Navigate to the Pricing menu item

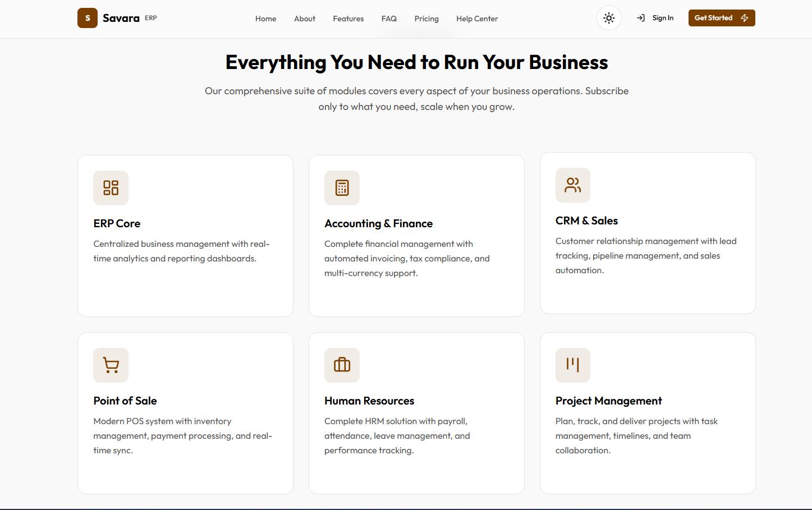[426, 19]
